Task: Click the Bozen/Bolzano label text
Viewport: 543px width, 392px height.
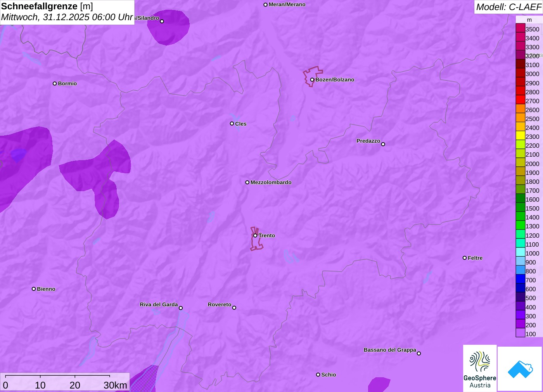Action: click(335, 79)
